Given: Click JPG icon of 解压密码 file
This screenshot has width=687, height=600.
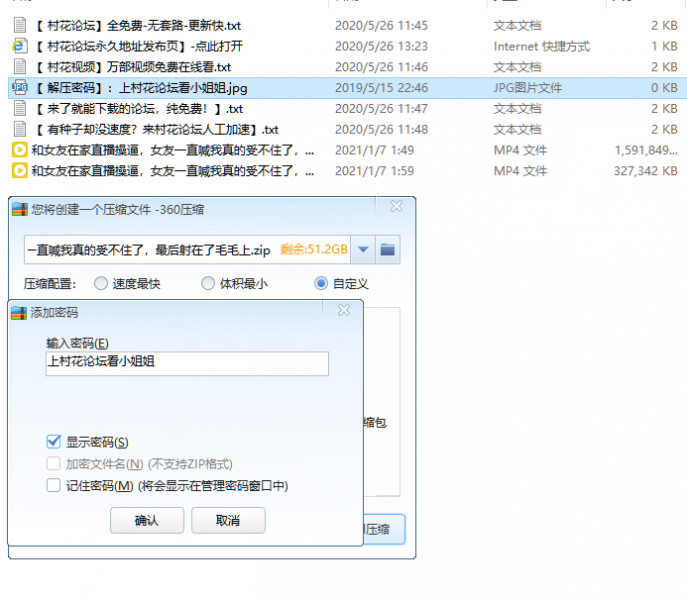Looking at the screenshot, I should tap(19, 87).
